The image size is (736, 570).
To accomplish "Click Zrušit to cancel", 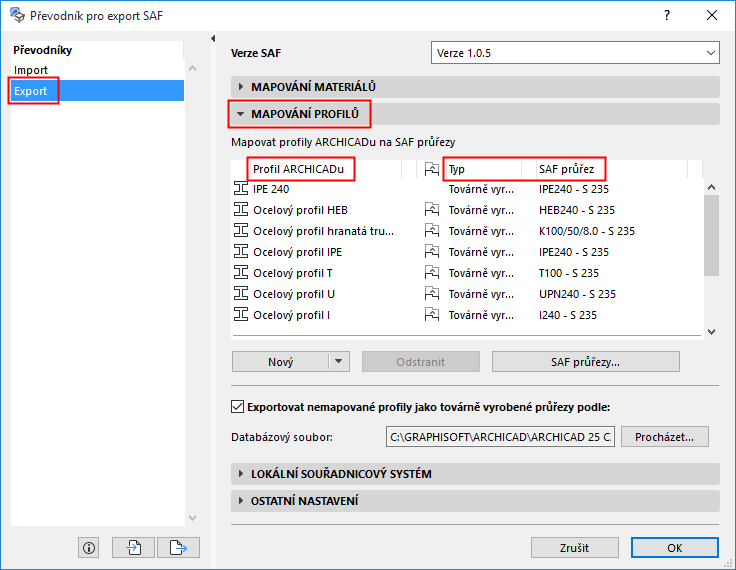I will coord(575,547).
